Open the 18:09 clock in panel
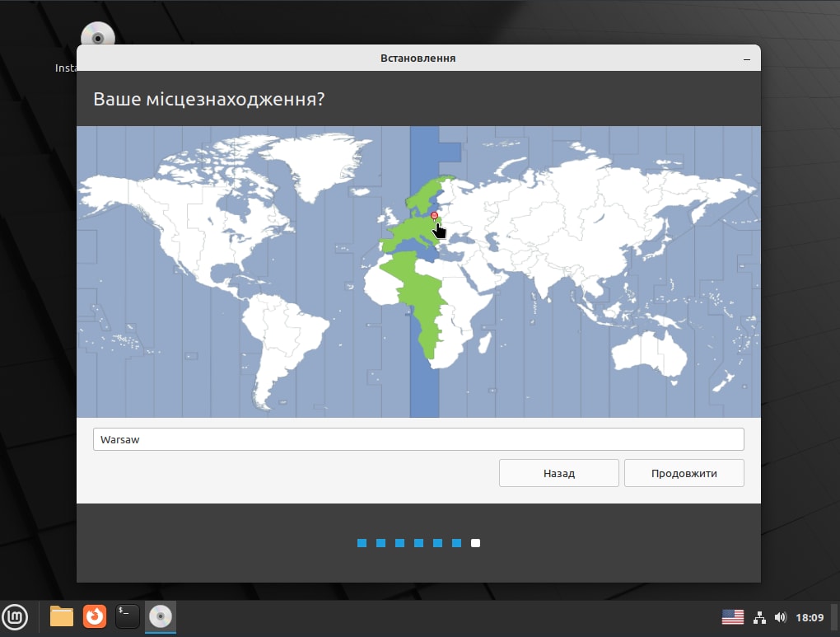840x637 pixels. coord(810,618)
